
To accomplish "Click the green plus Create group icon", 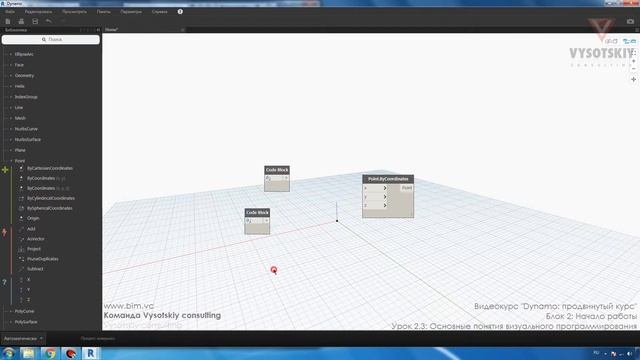I will pyautogui.click(x=5, y=169).
